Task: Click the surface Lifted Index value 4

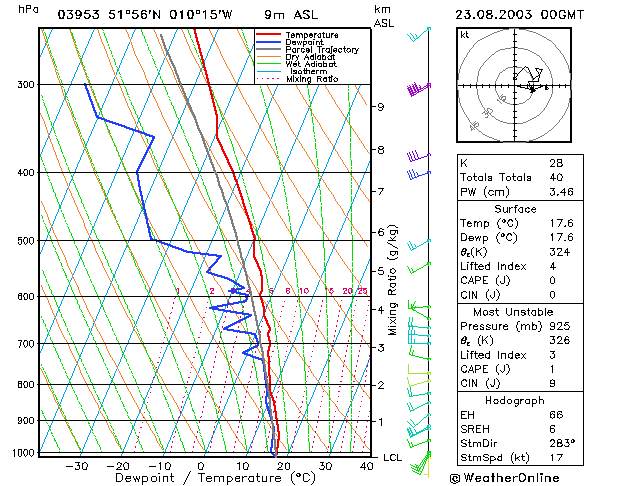Action: [552, 266]
